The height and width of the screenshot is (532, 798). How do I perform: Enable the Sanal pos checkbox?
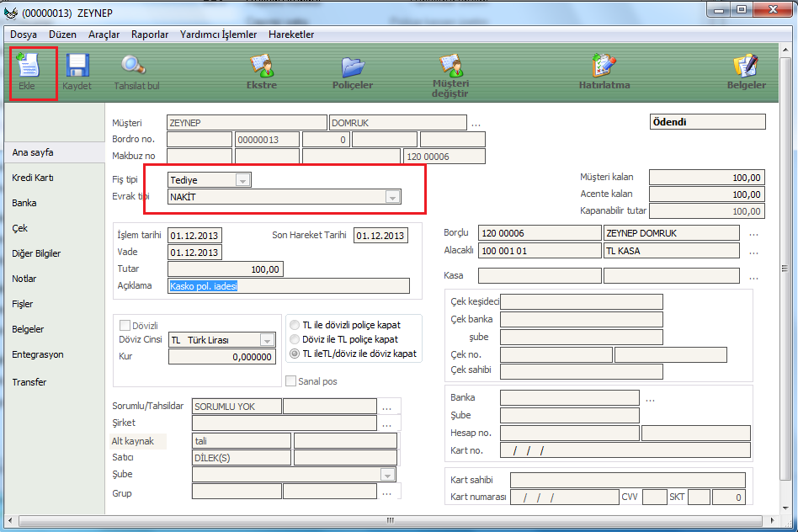coord(291,381)
